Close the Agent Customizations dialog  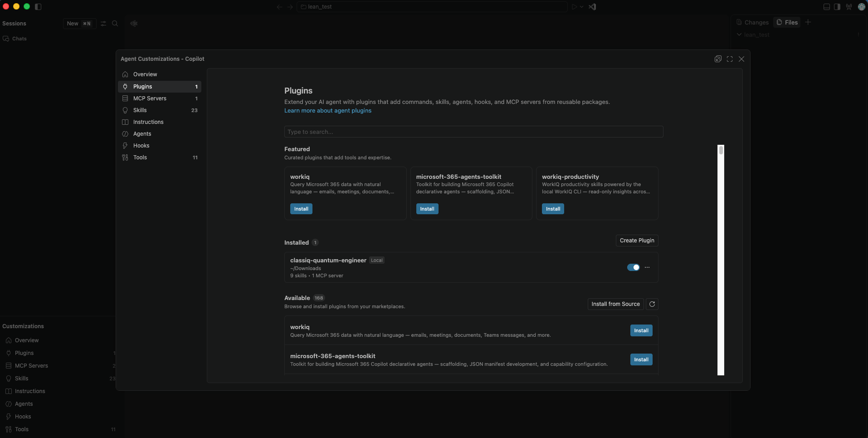point(741,59)
